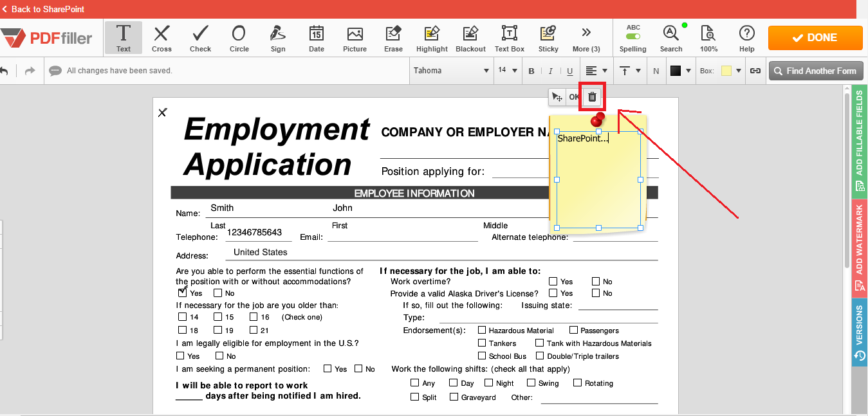Viewport: 868px width, 416px height.
Task: Select the Cross mark tool
Action: 162,38
